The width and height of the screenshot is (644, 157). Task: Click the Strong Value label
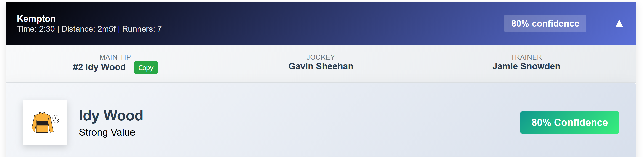[x=107, y=132]
